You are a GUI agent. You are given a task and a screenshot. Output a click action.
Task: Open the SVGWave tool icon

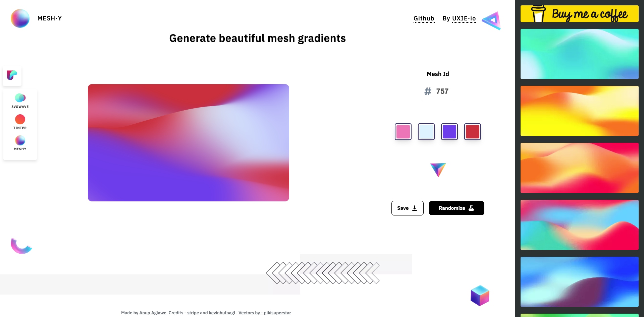point(20,98)
